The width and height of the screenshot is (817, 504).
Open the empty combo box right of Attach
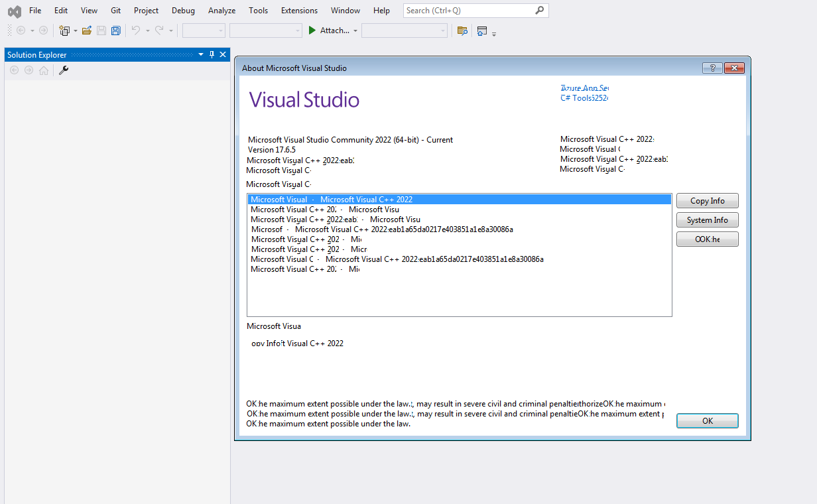(405, 31)
